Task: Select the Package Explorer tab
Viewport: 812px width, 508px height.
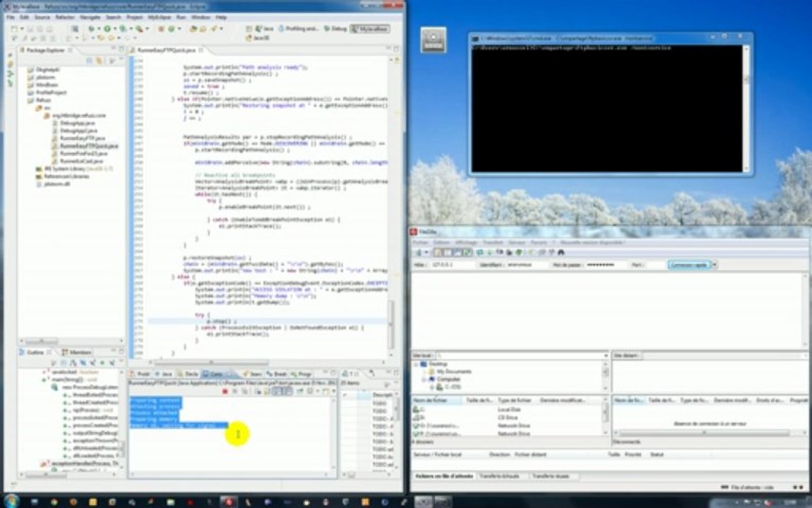Action: pyautogui.click(x=46, y=50)
